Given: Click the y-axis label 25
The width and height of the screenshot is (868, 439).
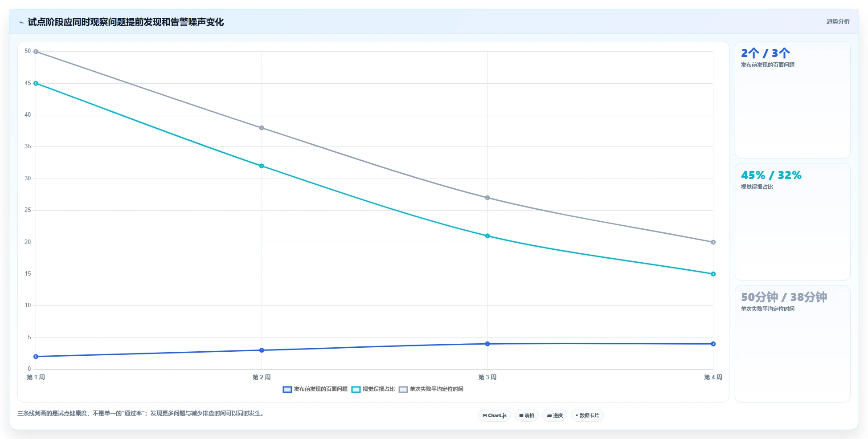Looking at the screenshot, I should (x=28, y=210).
